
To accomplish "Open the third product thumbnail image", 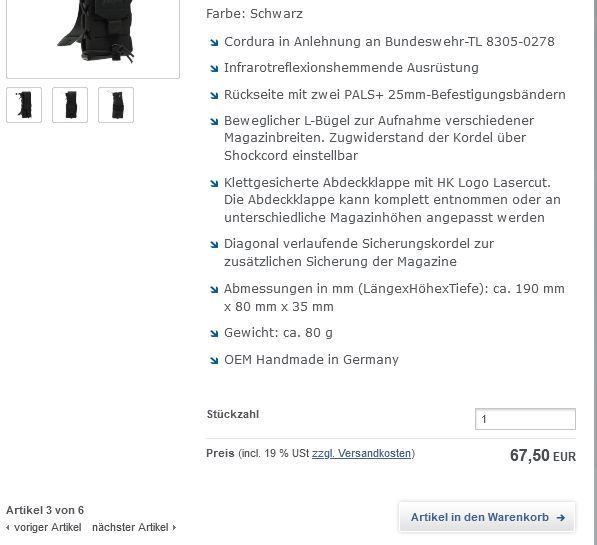I will coord(116,105).
